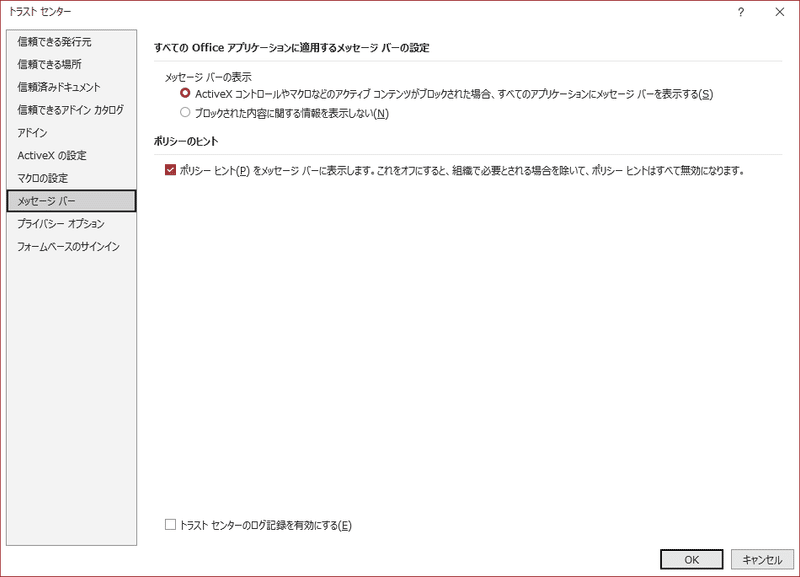The width and height of the screenshot is (800, 577).
Task: Open the help question mark icon
Action: pyautogui.click(x=741, y=12)
